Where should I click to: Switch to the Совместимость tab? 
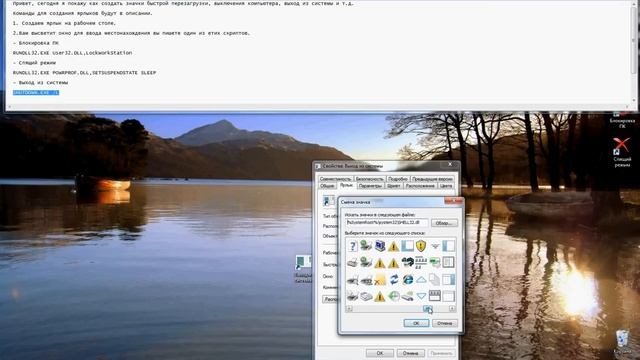click(335, 179)
